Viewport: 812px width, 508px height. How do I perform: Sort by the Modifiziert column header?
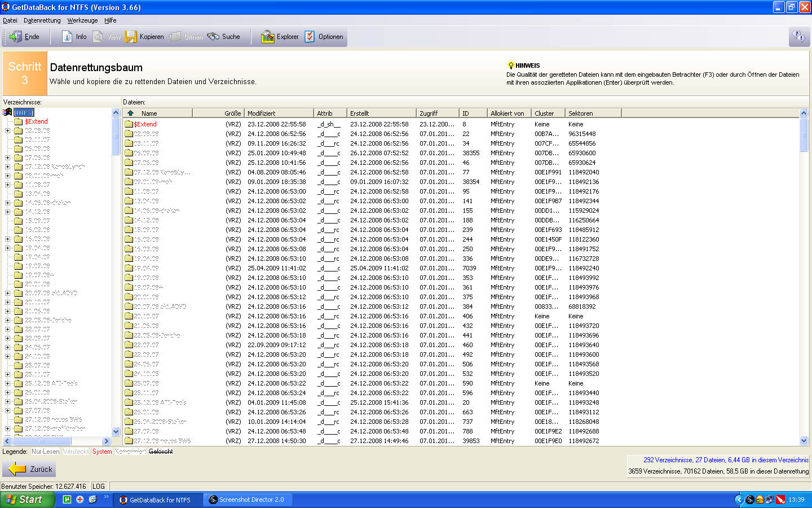click(279, 113)
